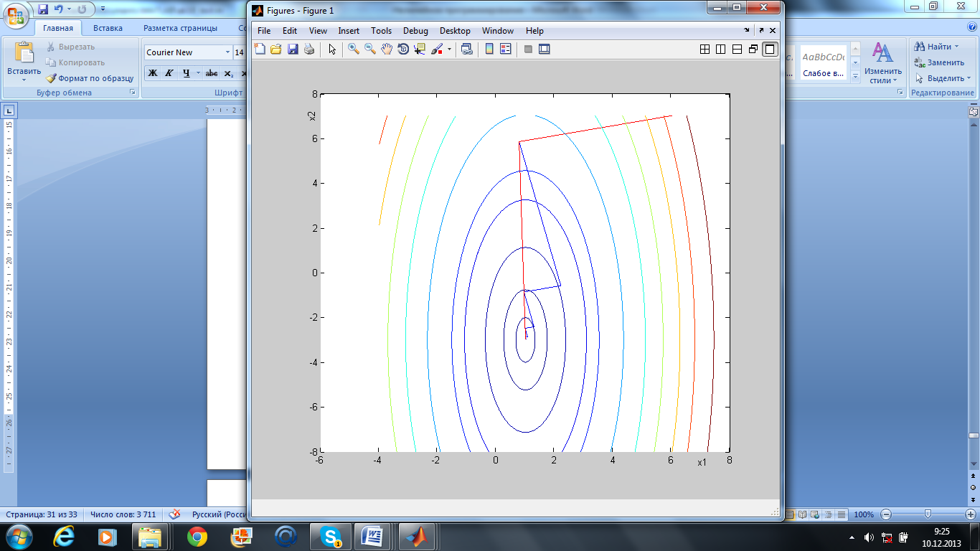Move the Word zoom slider handle
Image resolution: width=980 pixels, height=551 pixels.
[928, 514]
